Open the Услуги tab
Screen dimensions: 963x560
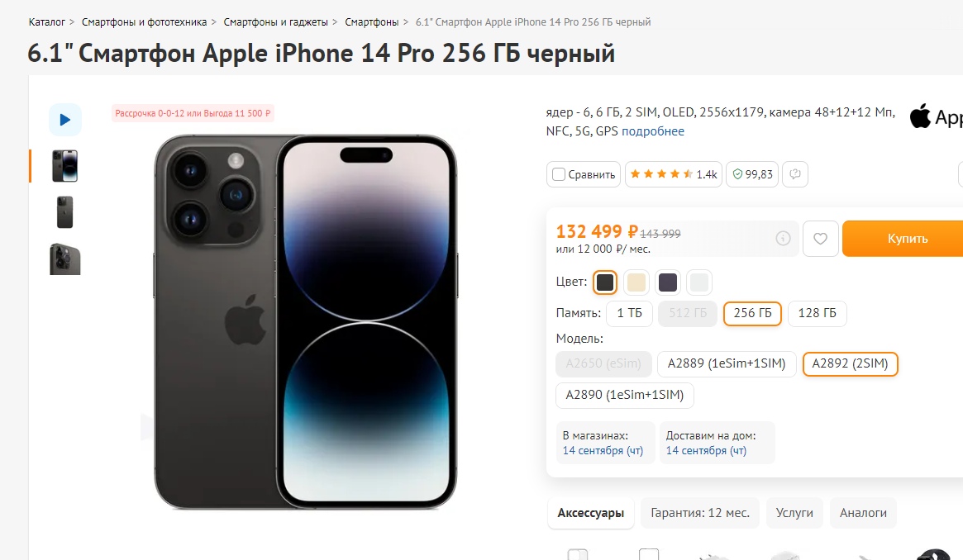coord(794,513)
